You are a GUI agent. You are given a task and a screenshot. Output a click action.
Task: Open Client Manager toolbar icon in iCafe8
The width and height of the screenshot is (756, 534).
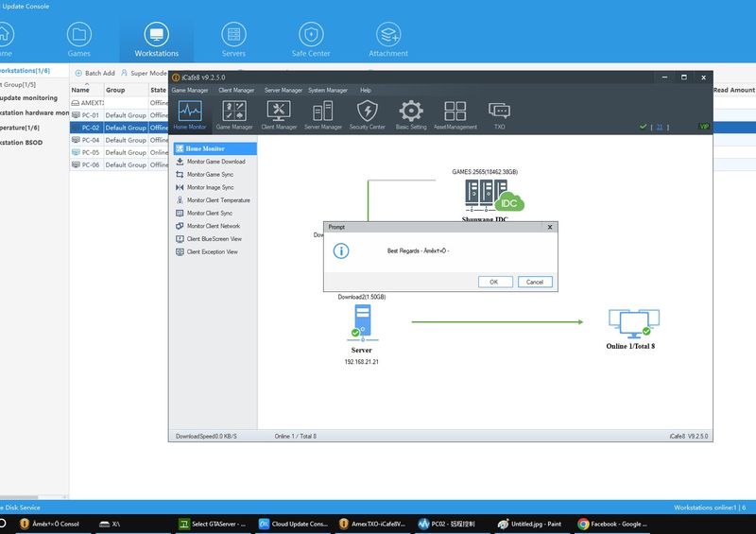coord(279,114)
